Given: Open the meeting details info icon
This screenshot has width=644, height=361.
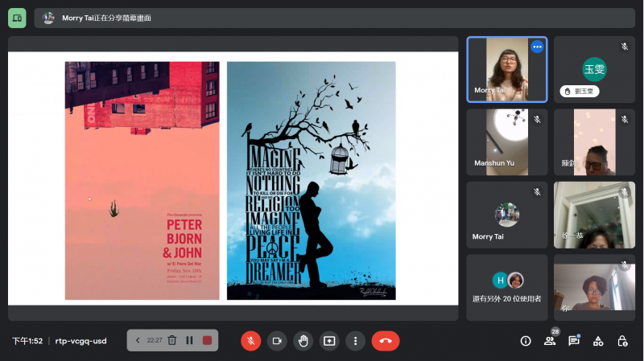Looking at the screenshot, I should pos(526,341).
